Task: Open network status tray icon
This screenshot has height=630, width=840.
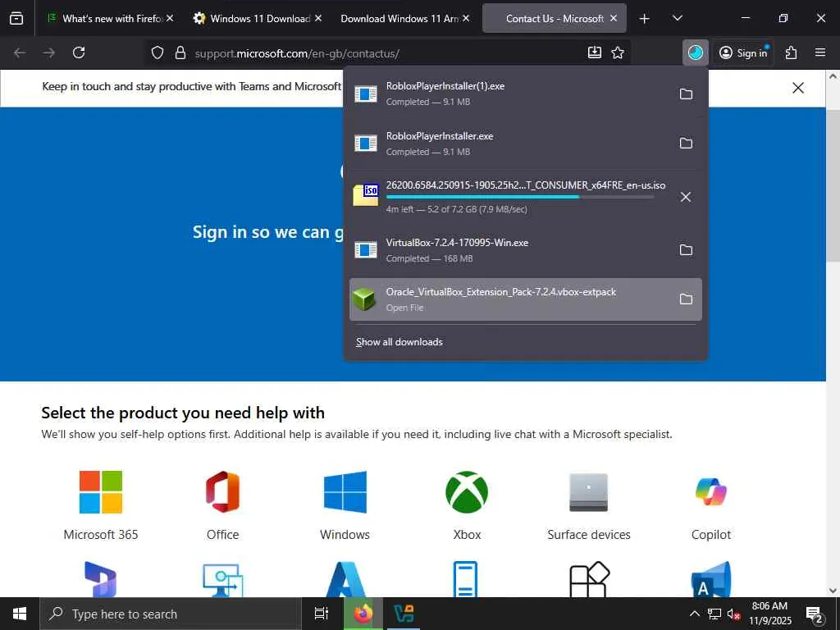Action: pos(714,614)
